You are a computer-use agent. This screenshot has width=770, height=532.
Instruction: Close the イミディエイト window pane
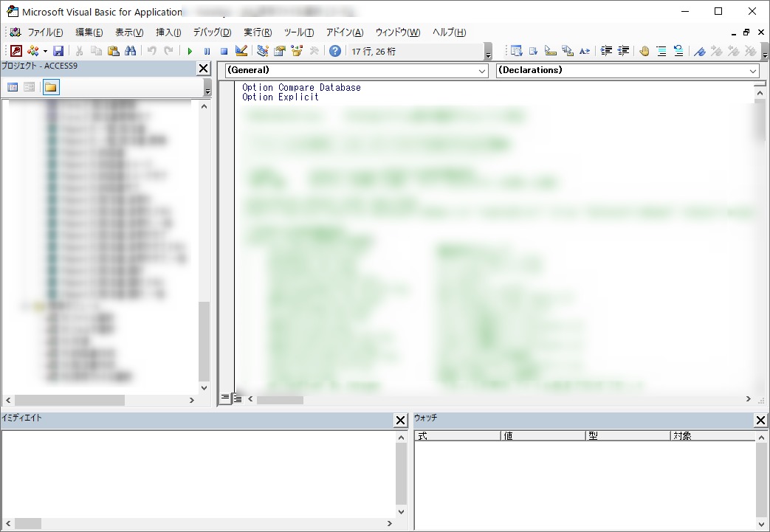[400, 421]
